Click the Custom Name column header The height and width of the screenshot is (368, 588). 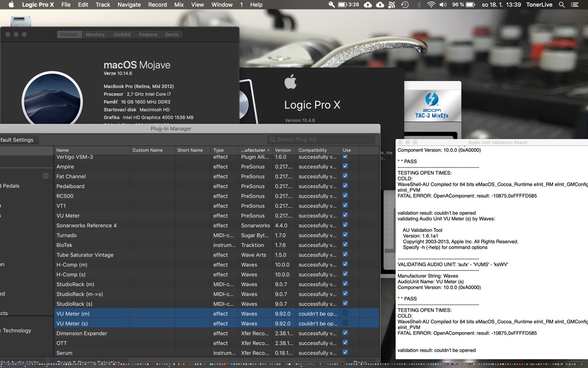click(x=153, y=150)
